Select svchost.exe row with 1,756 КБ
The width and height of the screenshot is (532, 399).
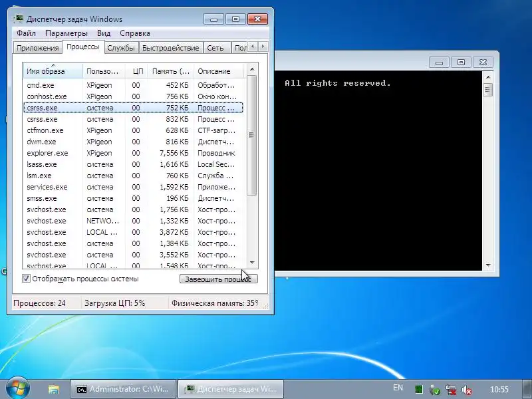134,209
